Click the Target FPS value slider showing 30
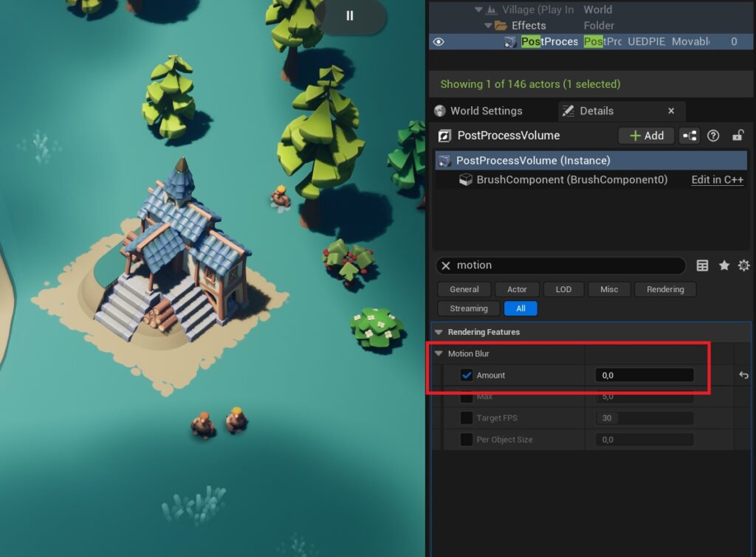 point(644,418)
